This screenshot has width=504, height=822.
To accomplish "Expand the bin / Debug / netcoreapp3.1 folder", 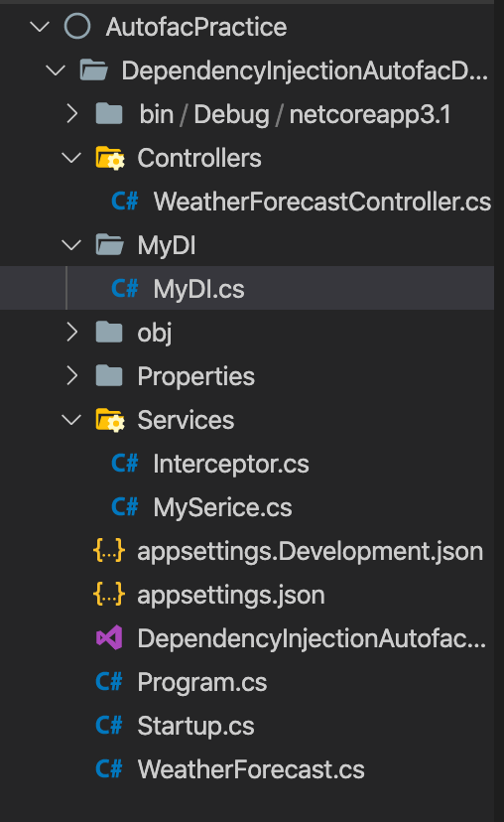I will [x=72, y=114].
